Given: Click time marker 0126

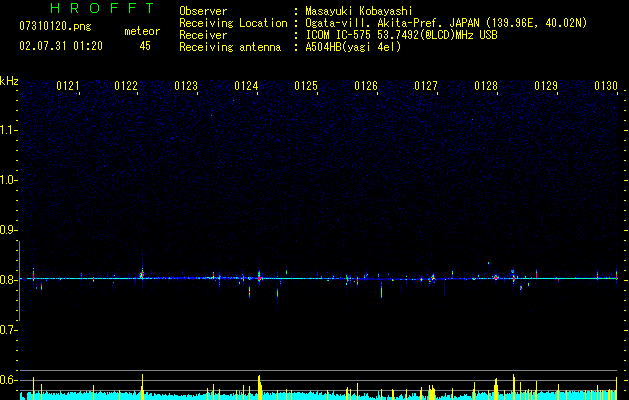Looking at the screenshot, I should pos(366,86).
